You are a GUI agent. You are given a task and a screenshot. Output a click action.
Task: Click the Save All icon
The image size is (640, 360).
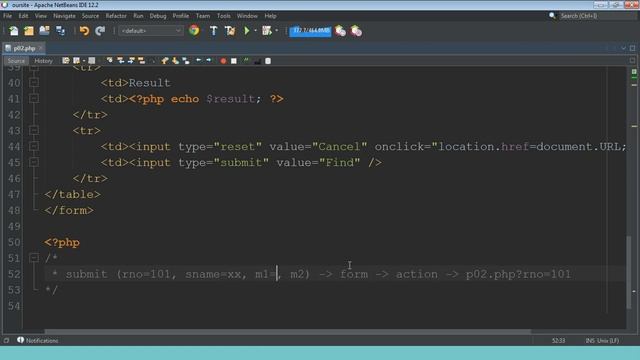point(60,31)
